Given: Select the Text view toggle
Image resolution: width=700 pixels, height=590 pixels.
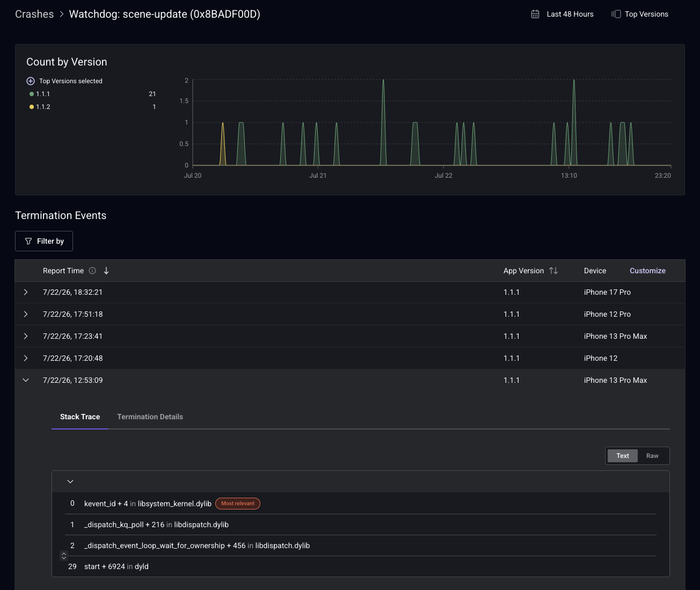Looking at the screenshot, I should 623,456.
